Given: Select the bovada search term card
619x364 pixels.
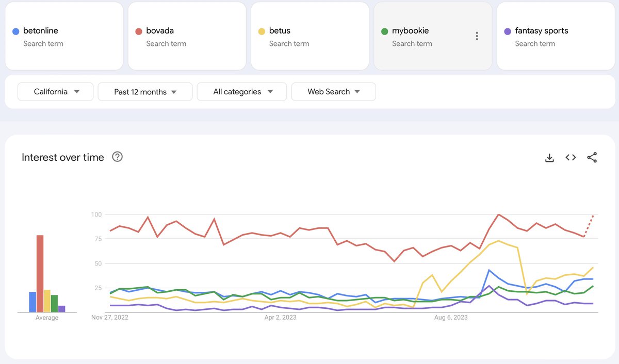Looking at the screenshot, I should coord(187,36).
